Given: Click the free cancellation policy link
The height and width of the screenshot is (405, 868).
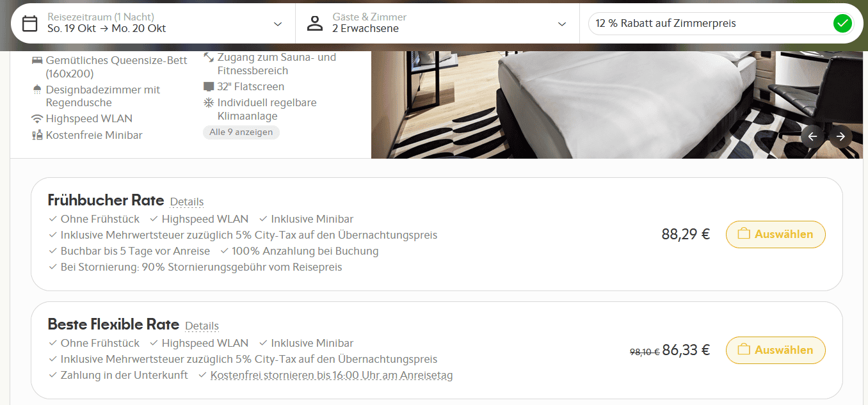Looking at the screenshot, I should click(331, 376).
